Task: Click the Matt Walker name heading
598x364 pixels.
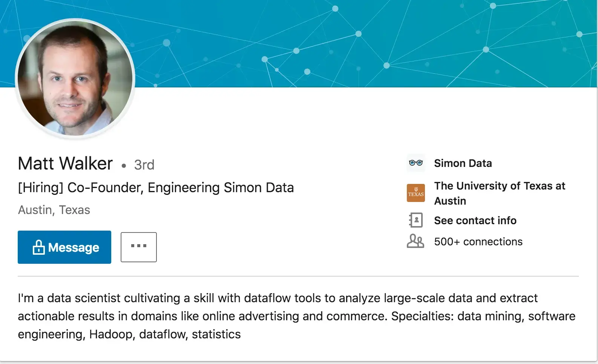Action: tap(65, 164)
